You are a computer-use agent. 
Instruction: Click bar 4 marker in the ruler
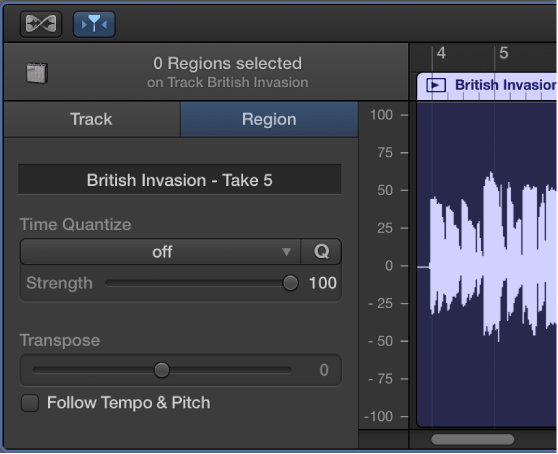[441, 53]
